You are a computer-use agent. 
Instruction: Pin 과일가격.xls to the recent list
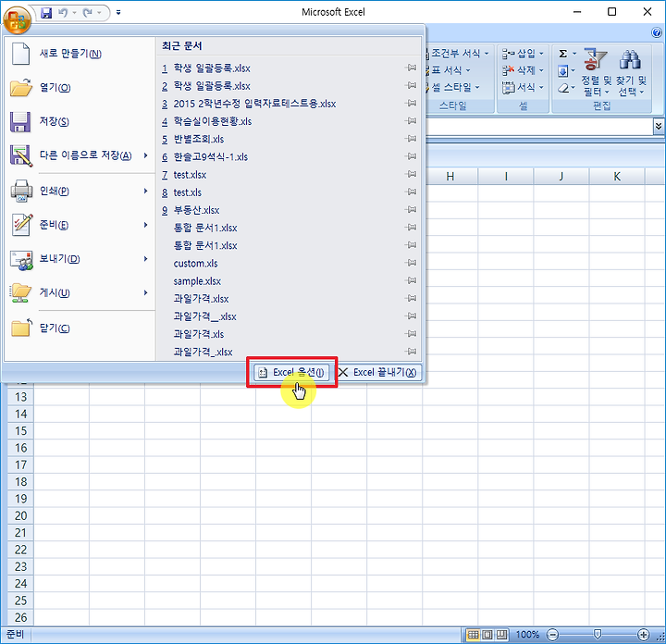tap(411, 334)
